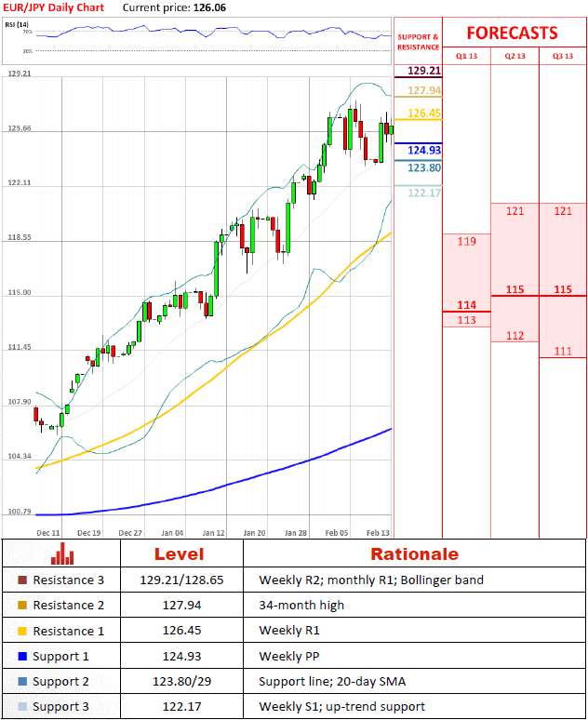Click the Resistance 3 dark red color swatch
This screenshot has width=588, height=720.
pyautogui.click(x=22, y=580)
